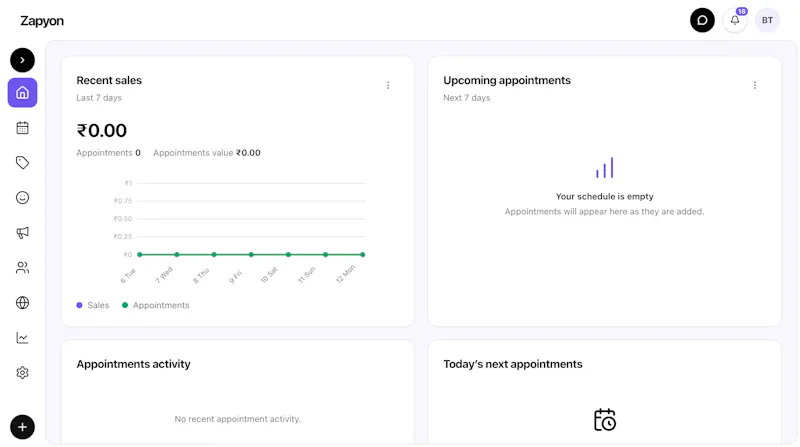Click the Appointments activity heading
800x447 pixels.
point(133,364)
